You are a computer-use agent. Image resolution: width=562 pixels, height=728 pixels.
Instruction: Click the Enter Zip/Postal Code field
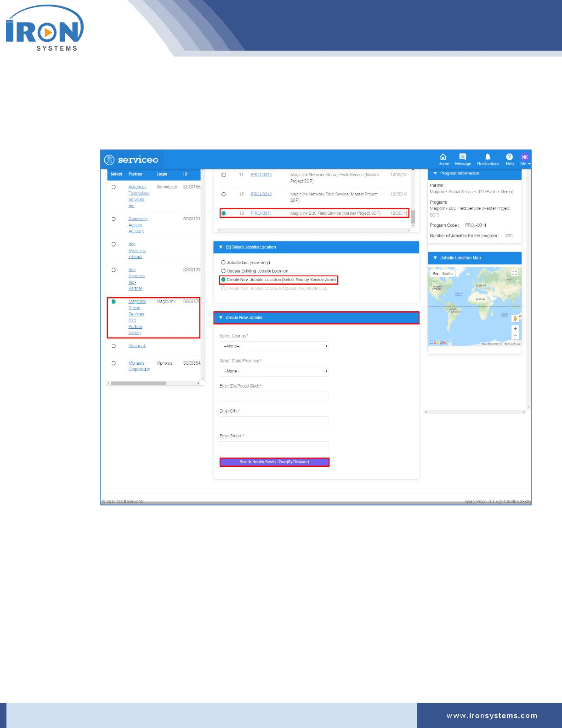coord(274,396)
